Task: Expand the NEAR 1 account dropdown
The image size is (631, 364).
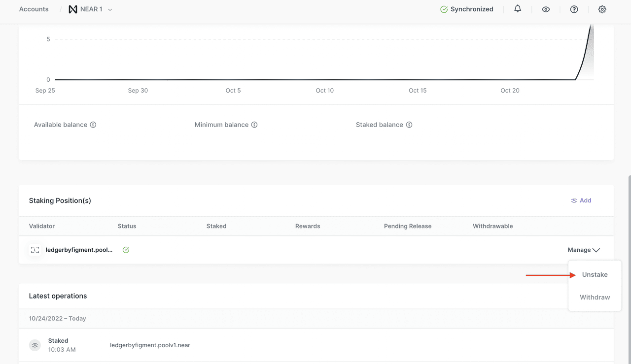Action: coord(110,9)
